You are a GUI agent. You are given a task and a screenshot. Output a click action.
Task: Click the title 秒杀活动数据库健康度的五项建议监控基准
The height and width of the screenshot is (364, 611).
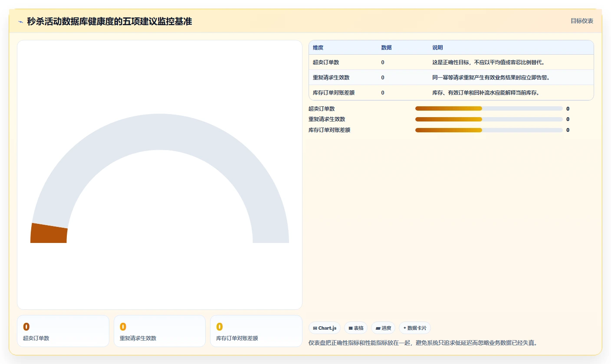coord(109,21)
